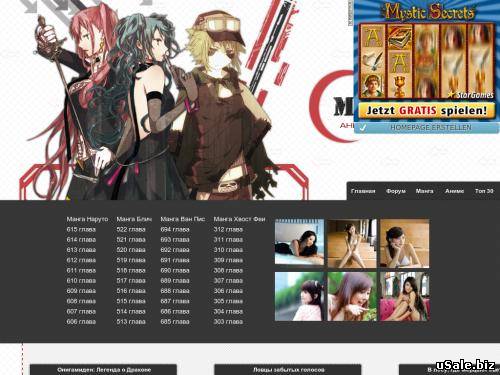This screenshot has height=375, width=500.
Task: Open Блич 522 глава link
Action: pyautogui.click(x=131, y=229)
